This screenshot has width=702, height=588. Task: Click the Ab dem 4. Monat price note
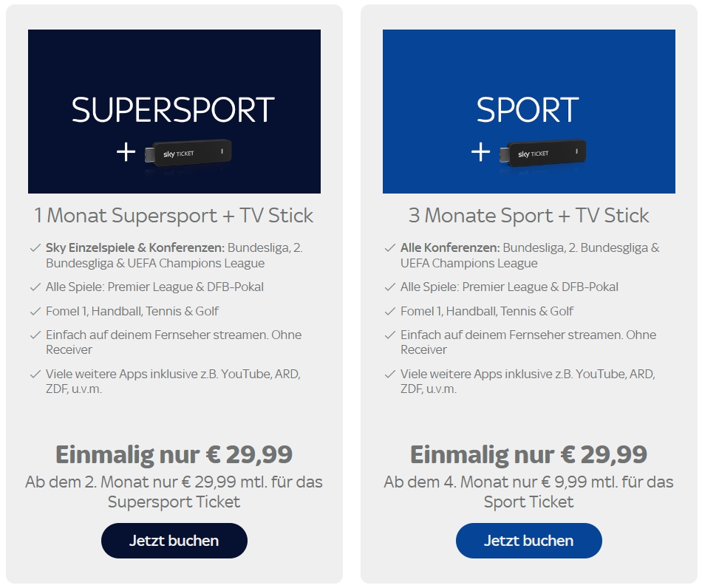pos(528,492)
